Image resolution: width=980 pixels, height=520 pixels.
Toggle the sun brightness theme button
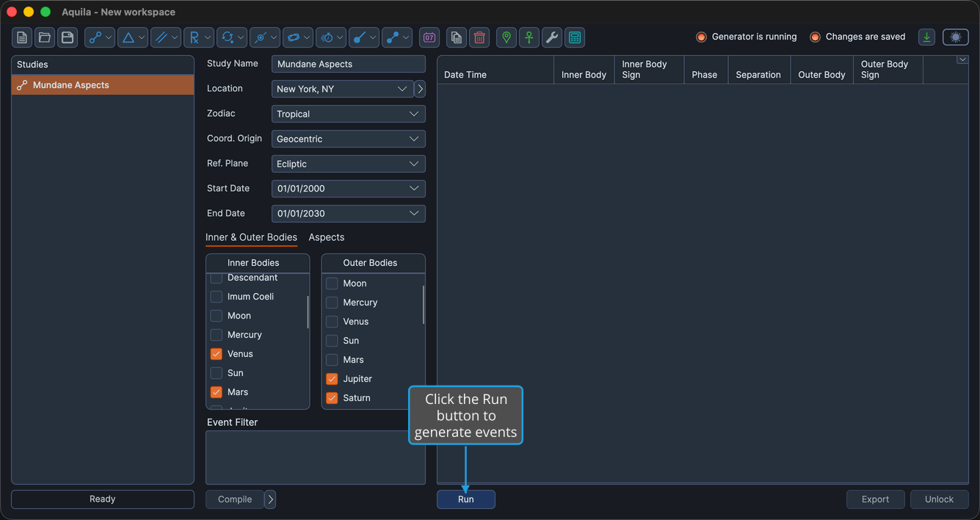tap(956, 37)
